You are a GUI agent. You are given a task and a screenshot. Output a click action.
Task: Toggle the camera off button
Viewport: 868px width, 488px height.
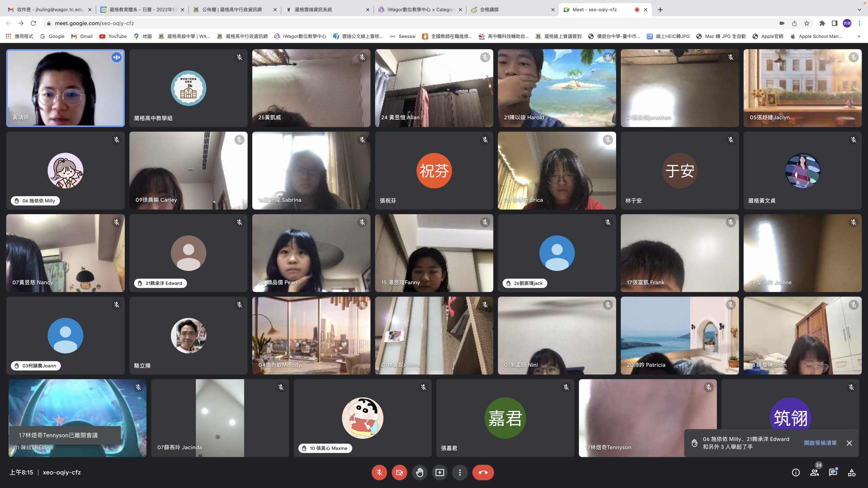399,472
